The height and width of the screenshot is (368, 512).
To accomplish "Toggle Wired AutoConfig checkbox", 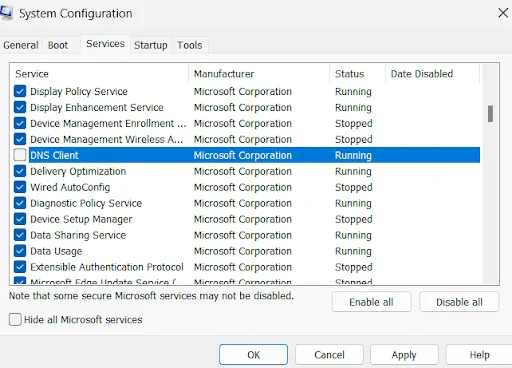I will pos(20,187).
